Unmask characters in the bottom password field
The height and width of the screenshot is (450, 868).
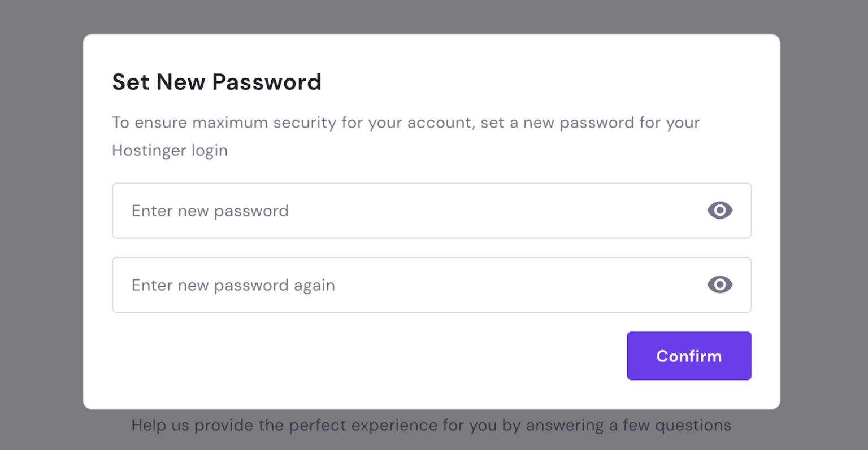coord(719,285)
